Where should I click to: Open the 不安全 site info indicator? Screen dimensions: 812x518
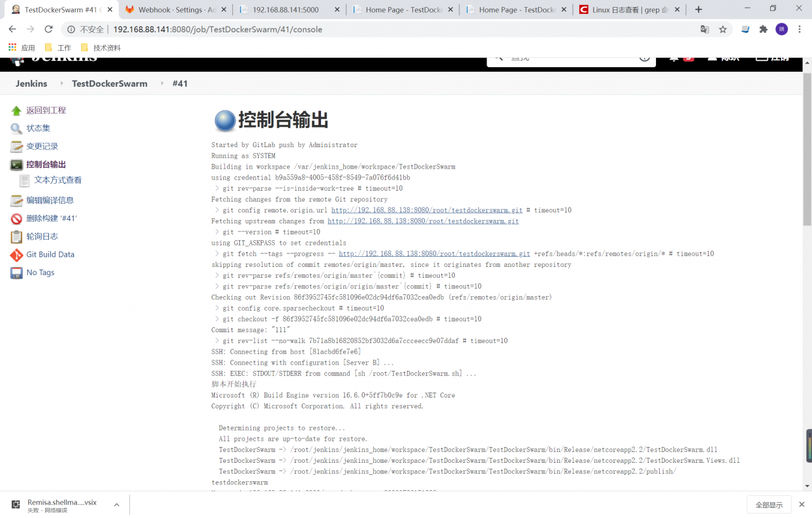tap(87, 29)
